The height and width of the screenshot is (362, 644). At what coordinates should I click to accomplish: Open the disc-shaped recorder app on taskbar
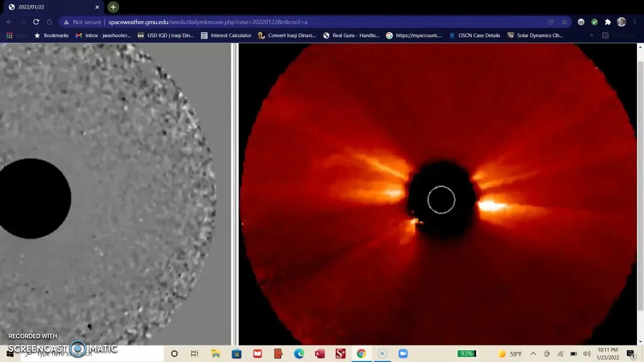tap(382, 353)
